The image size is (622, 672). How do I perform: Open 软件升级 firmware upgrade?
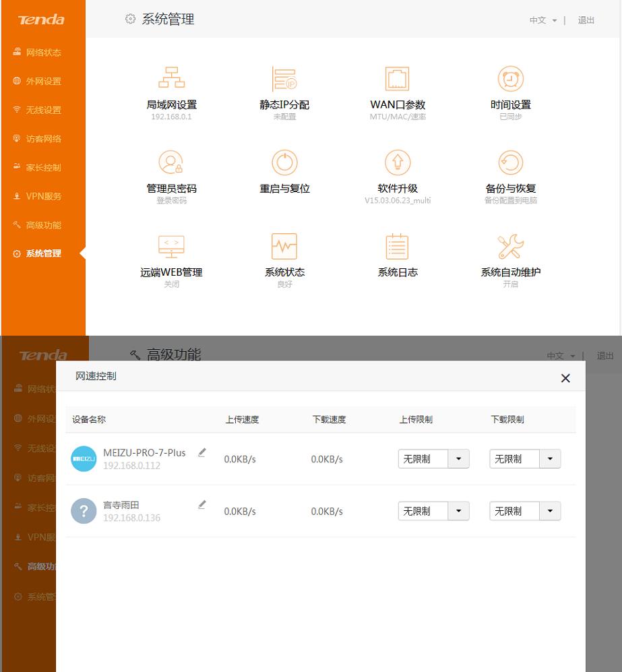point(397,175)
